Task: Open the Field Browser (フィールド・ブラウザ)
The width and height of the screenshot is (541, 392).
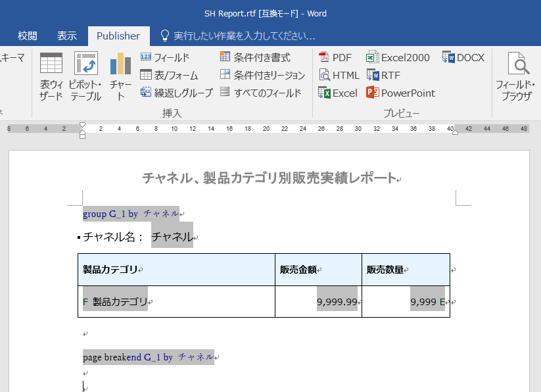Action: (x=515, y=76)
